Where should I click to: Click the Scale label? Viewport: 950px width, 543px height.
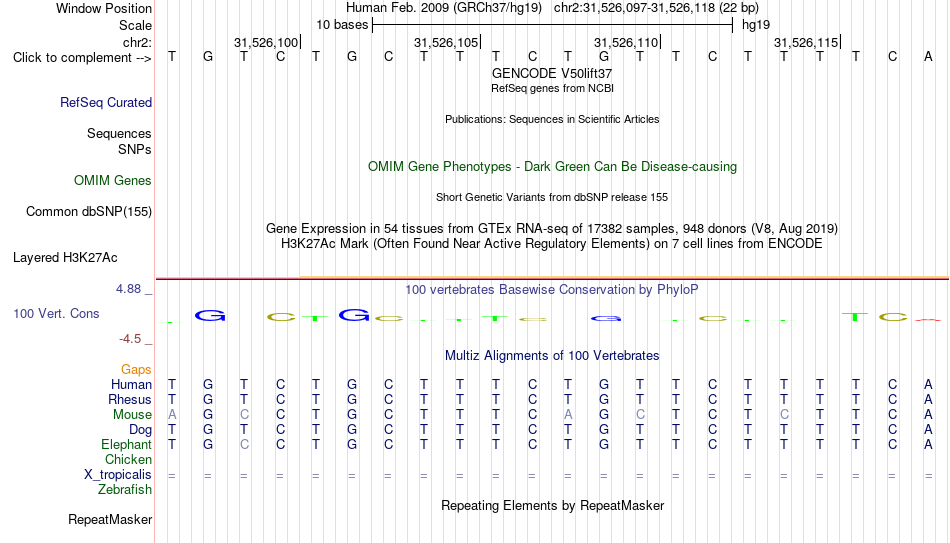(135, 25)
